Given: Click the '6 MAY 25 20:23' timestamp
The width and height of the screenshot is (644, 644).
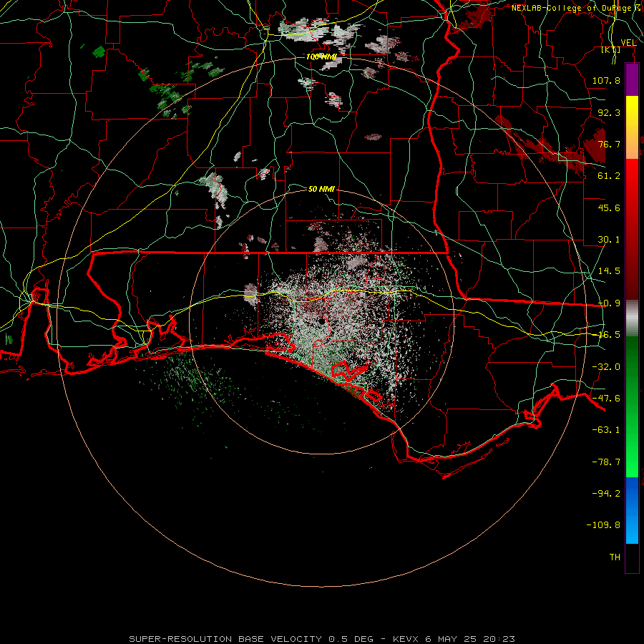Looking at the screenshot, I should point(470,639).
